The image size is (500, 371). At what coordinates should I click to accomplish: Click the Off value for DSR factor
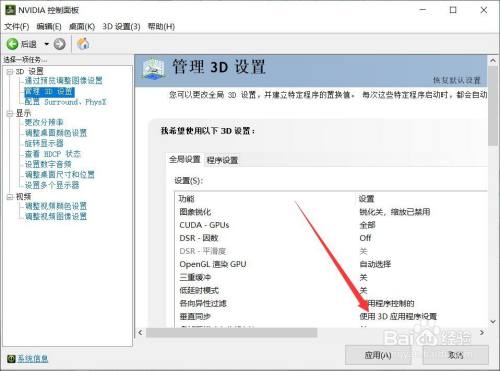[365, 238]
